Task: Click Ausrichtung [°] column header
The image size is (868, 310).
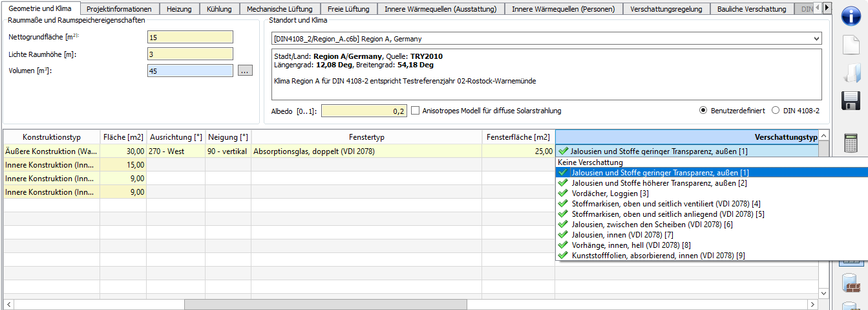Action: (176, 137)
